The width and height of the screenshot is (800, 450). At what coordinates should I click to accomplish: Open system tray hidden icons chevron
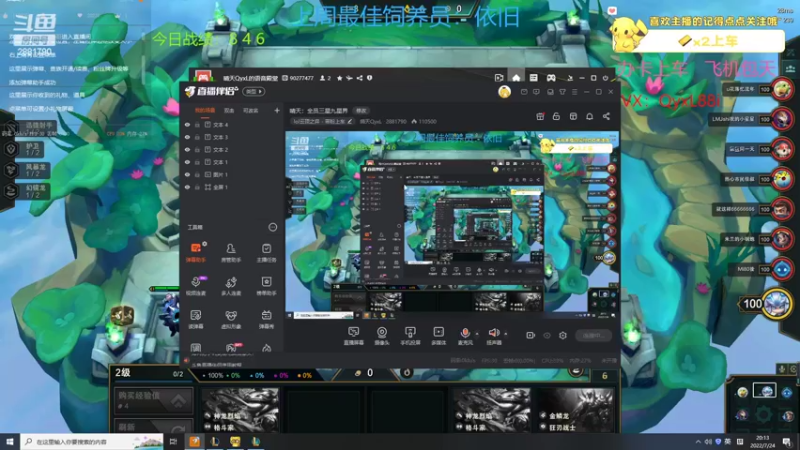click(697, 442)
